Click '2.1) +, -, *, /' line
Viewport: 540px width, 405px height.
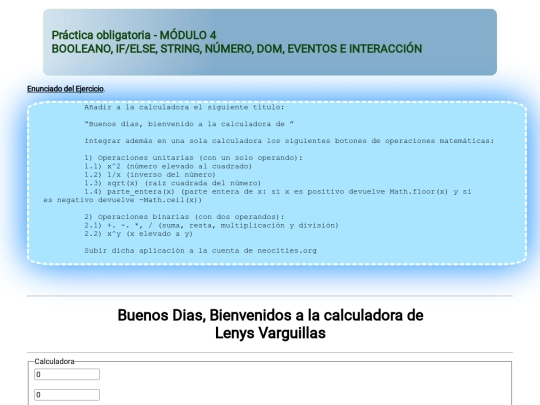[211, 226]
